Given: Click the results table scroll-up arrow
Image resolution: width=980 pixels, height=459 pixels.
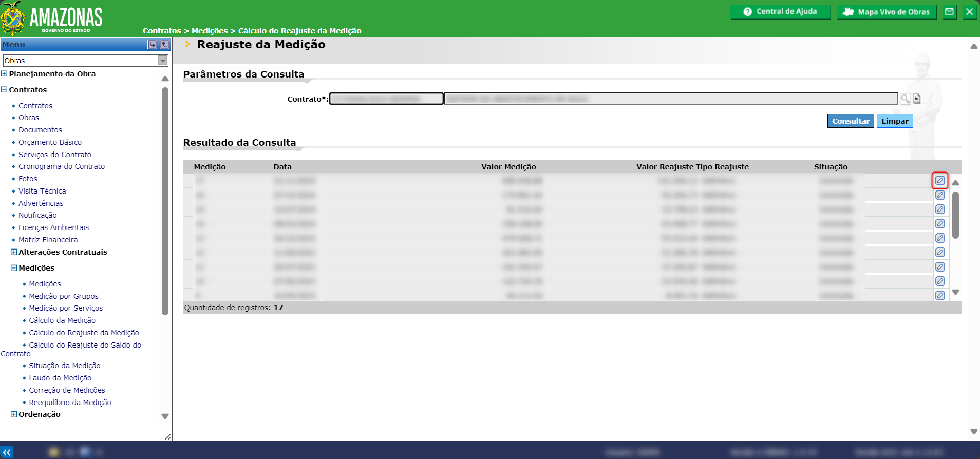Looking at the screenshot, I should (955, 183).
